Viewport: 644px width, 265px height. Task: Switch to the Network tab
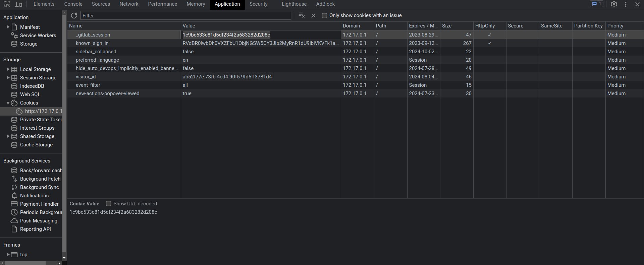tap(129, 4)
